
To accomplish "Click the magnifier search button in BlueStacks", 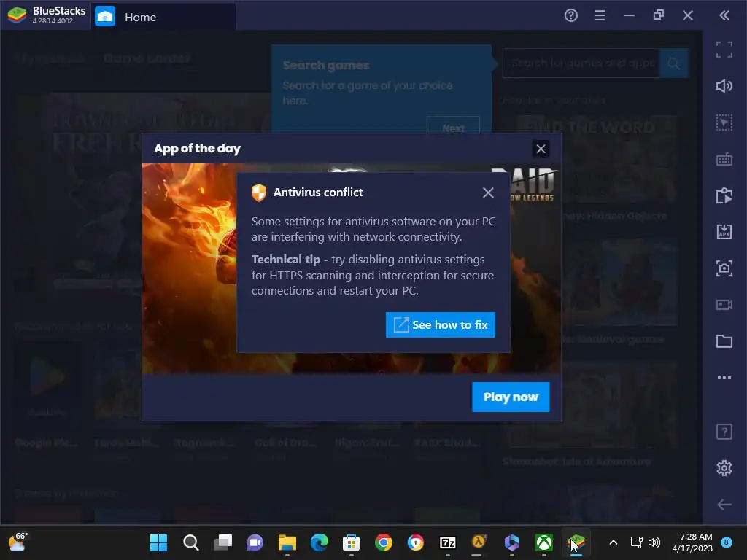I will pyautogui.click(x=673, y=63).
